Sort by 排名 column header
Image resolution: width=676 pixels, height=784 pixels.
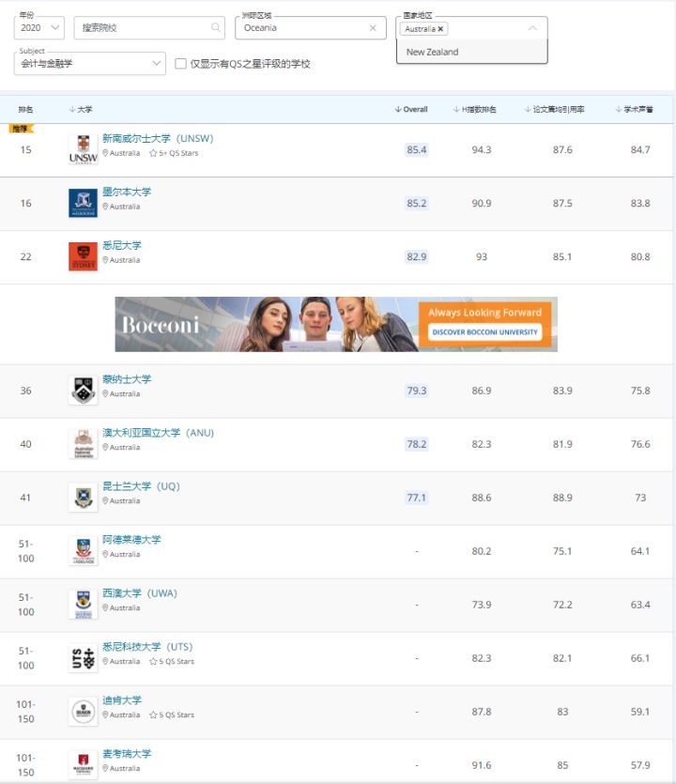pos(25,110)
